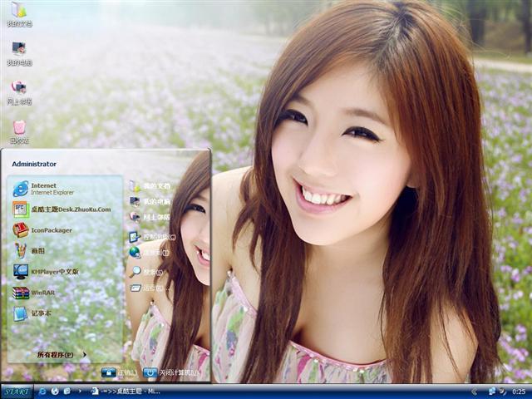The width and height of the screenshot is (532, 399).
Task: Click the third quick launch icon
Action: [x=66, y=392]
